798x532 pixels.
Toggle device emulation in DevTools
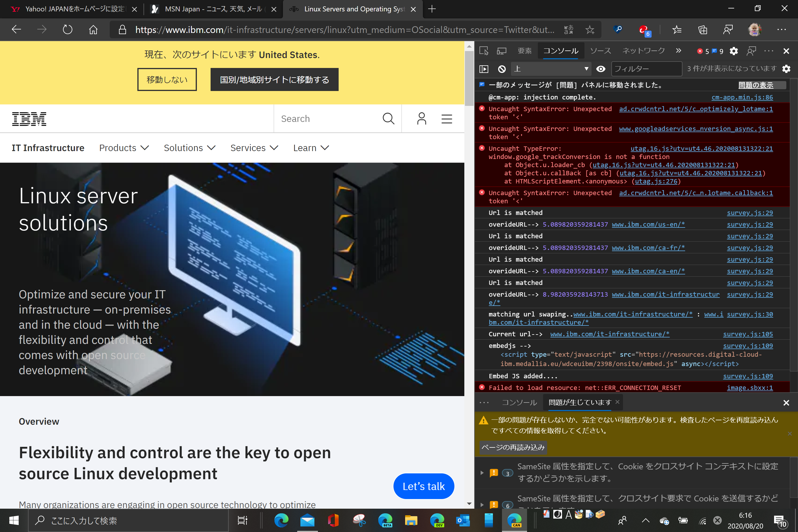(x=501, y=51)
